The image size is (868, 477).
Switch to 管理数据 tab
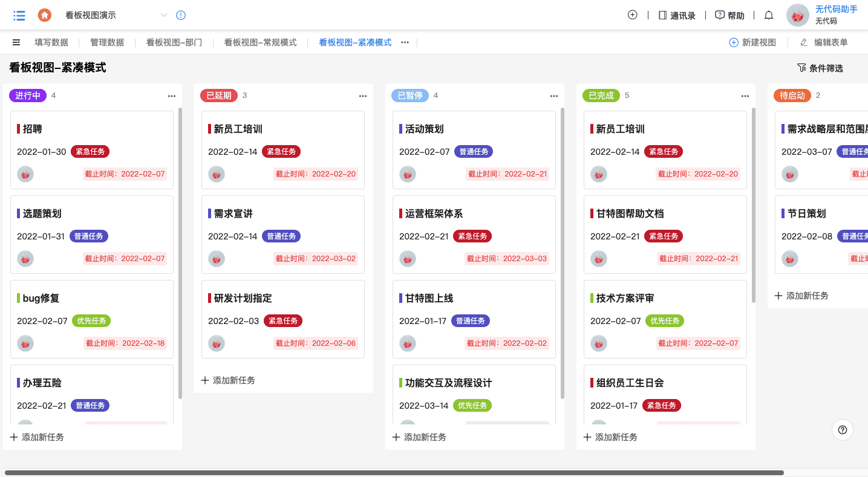107,42
